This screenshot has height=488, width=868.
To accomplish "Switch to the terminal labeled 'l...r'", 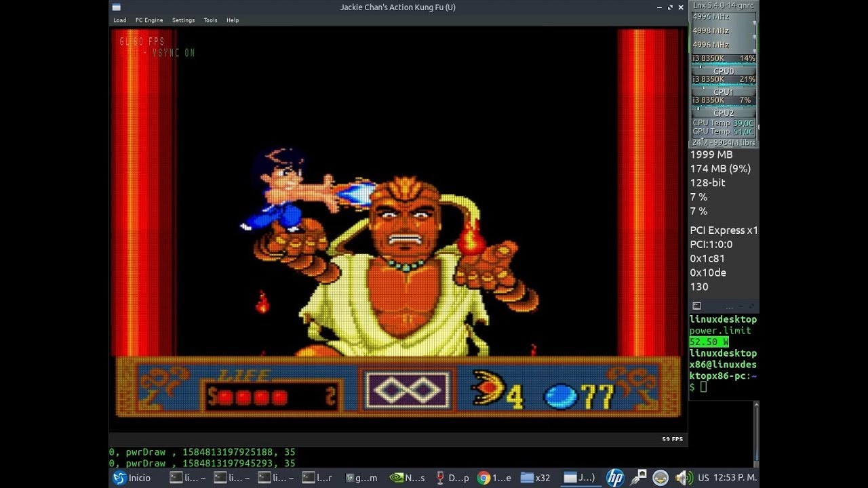I will point(319,478).
